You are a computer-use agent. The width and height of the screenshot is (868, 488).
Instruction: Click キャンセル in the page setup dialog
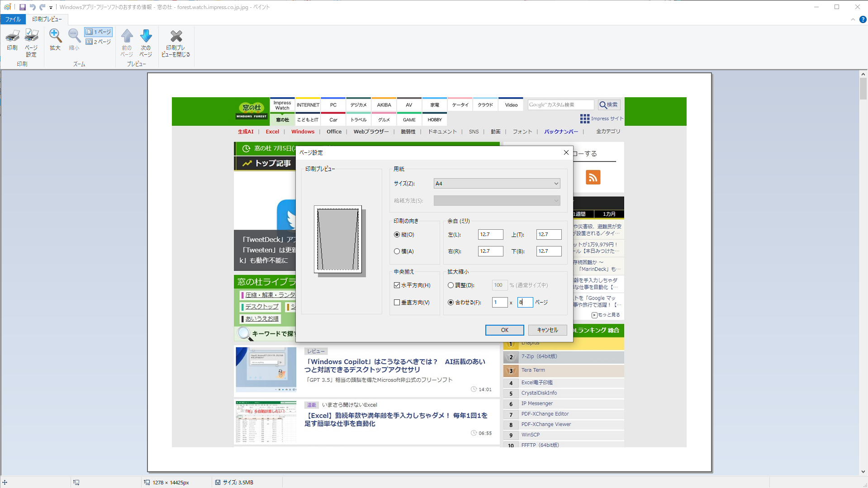[x=547, y=330]
